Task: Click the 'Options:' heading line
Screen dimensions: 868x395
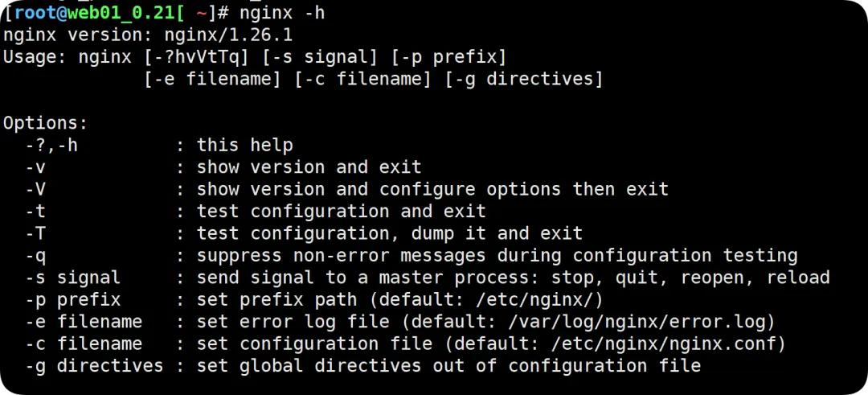Action: 45,124
